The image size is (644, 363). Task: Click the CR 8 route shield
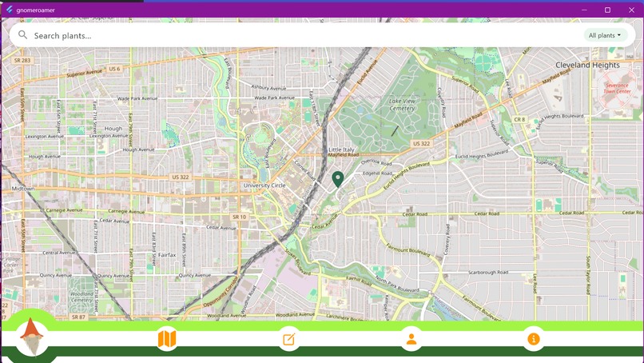tap(519, 119)
